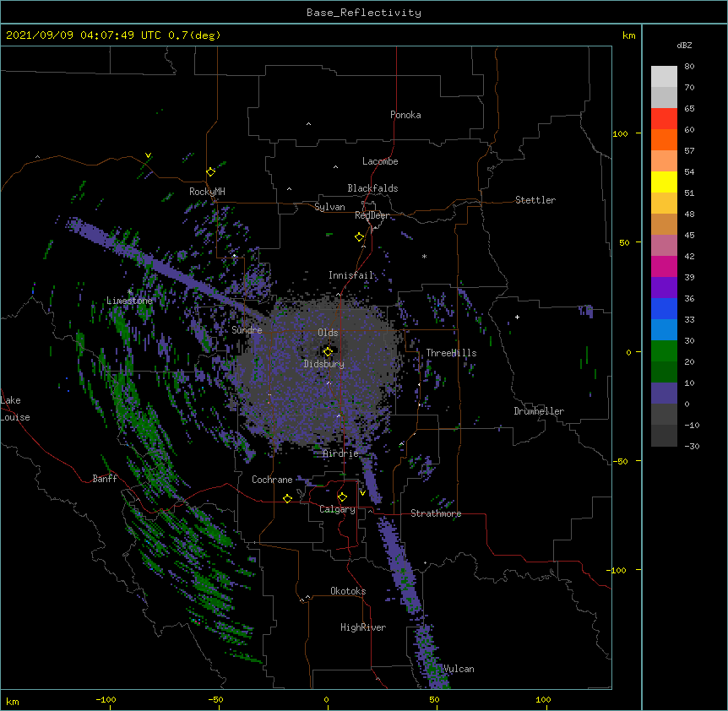Click the Banff label
Viewport: 728px width, 711px height.
point(105,479)
